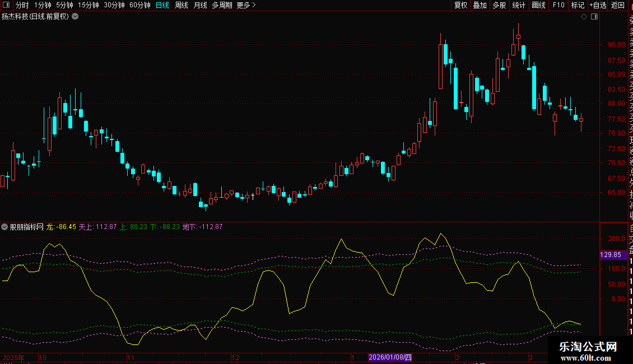Select the 5分钟 period
Screen dimensions: 633x364
(x=64, y=5)
